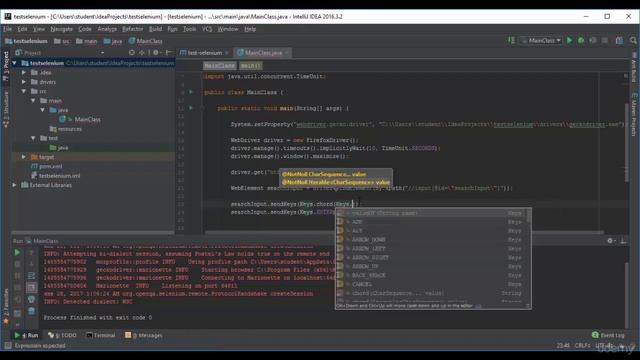Rerun MainClass in Run tool window
Screen dimensions: 640x360
[17, 253]
